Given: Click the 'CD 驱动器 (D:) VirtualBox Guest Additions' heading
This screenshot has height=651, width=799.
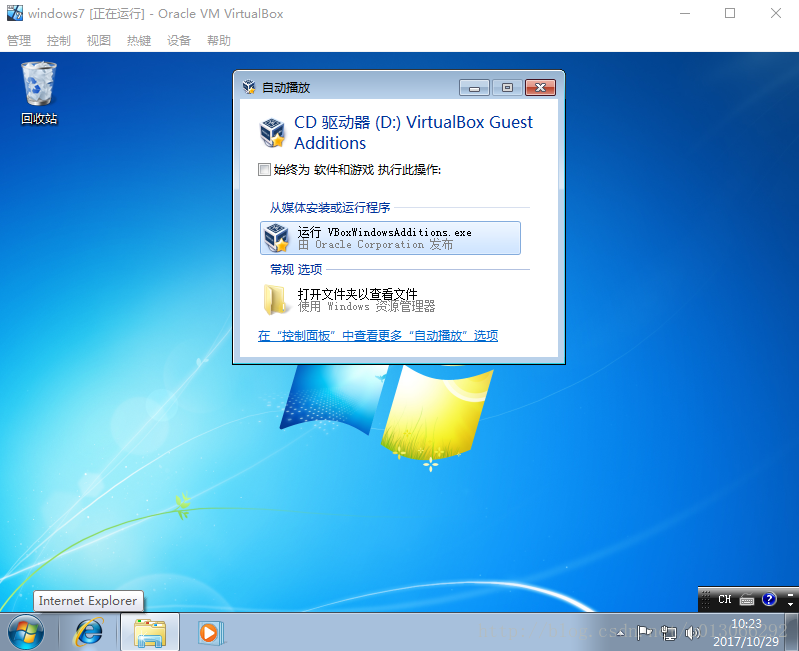Looking at the screenshot, I should (x=413, y=132).
